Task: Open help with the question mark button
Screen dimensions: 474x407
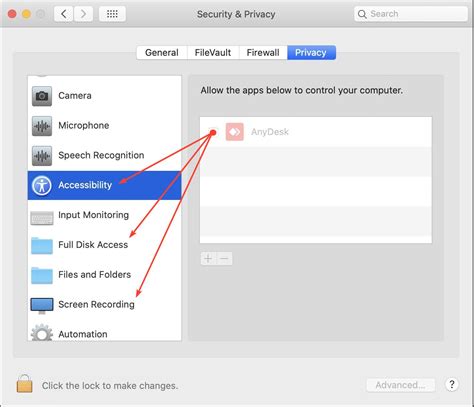Action: coord(452,384)
